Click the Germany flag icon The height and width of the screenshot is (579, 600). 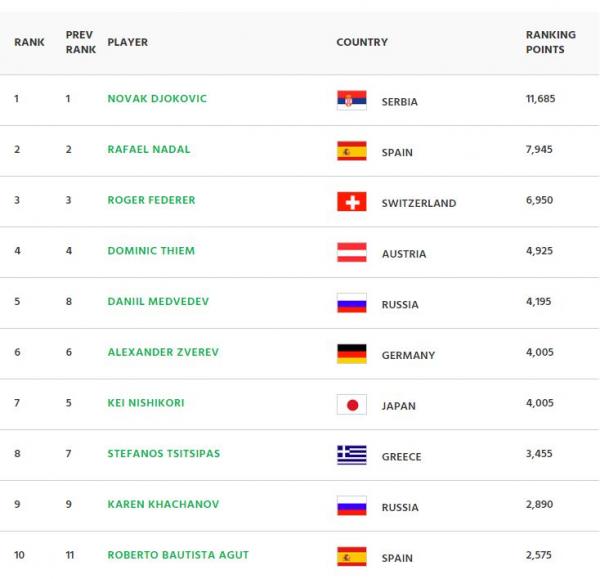click(351, 353)
